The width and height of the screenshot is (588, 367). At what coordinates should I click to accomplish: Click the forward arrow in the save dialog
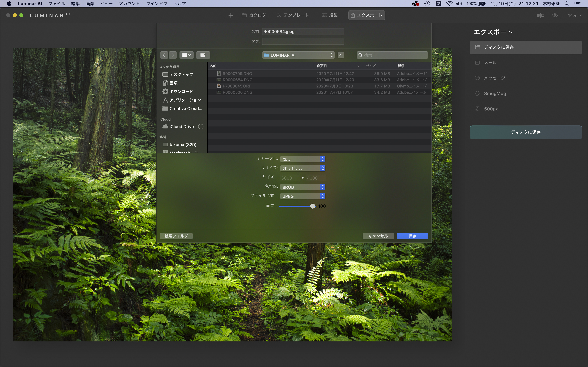coord(173,55)
